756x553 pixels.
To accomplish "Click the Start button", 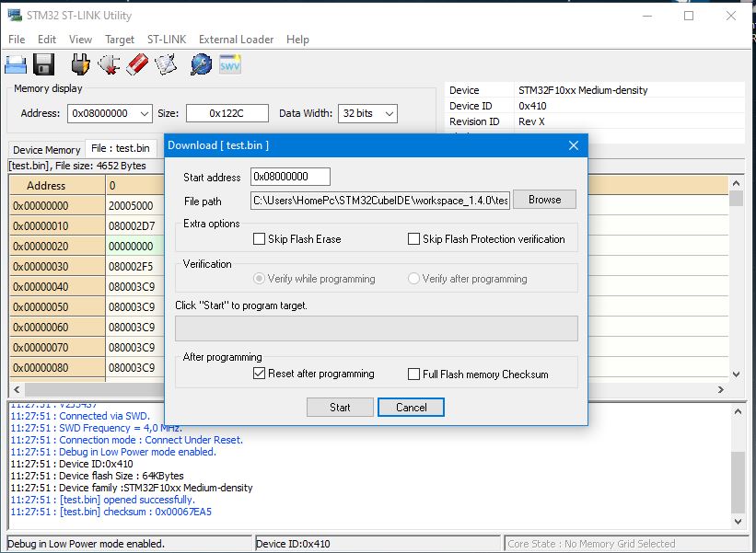I will click(x=340, y=407).
